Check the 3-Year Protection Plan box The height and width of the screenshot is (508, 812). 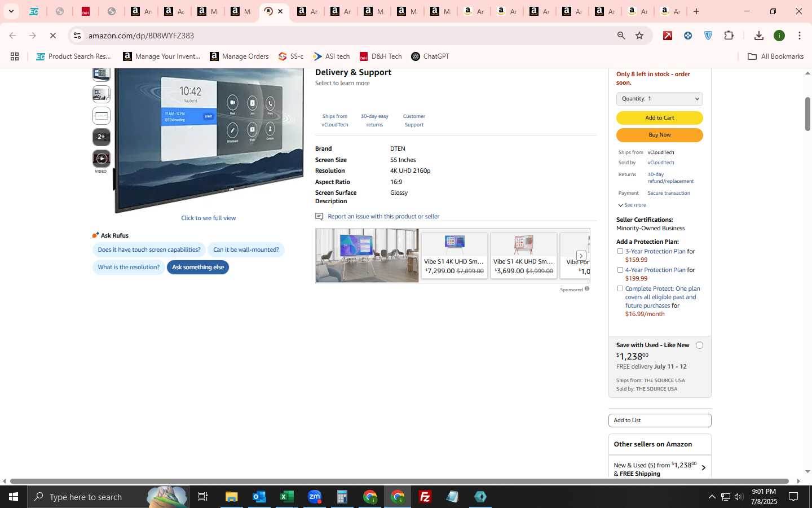point(620,251)
